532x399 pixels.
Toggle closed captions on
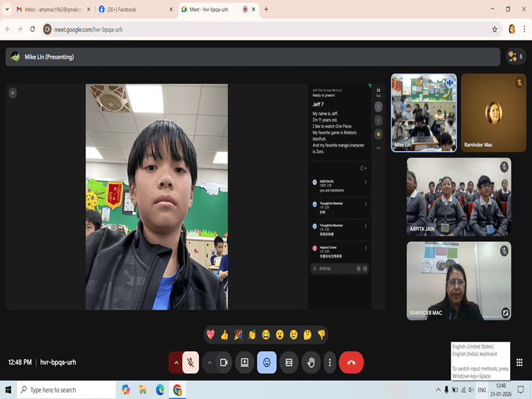(x=289, y=362)
